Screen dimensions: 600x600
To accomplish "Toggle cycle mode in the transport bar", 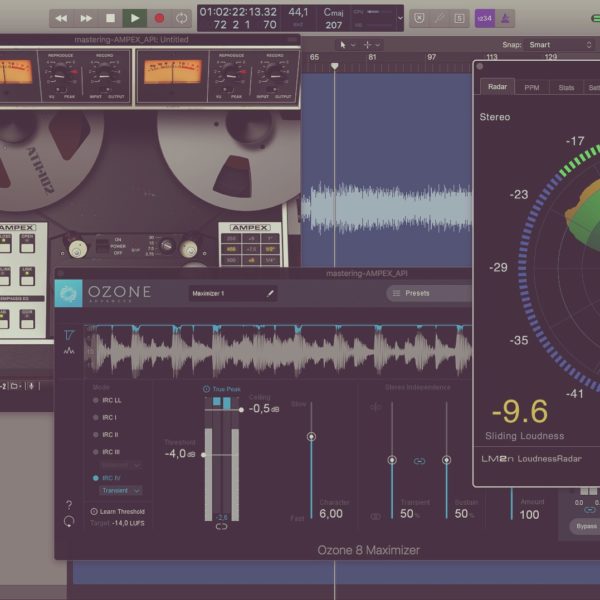I will [182, 18].
